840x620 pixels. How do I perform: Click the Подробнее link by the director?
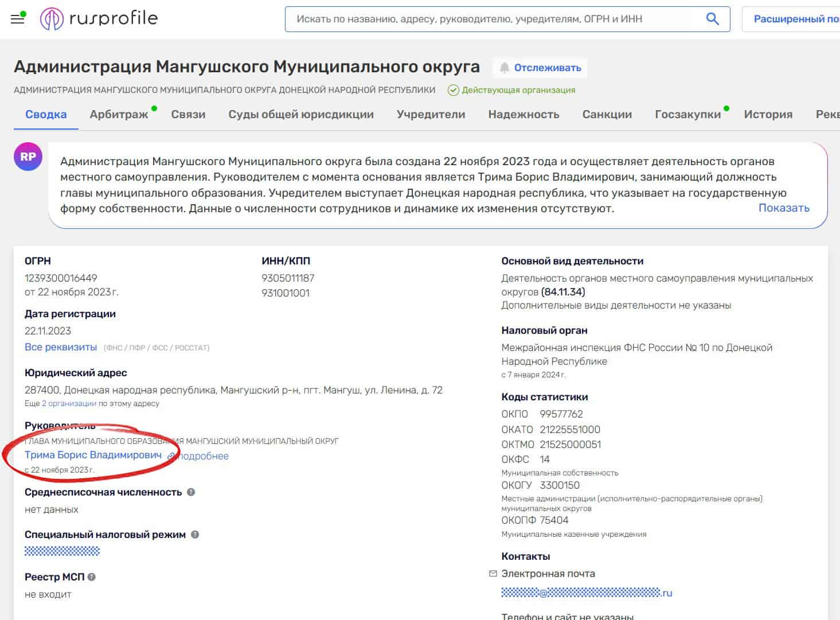tap(202, 456)
